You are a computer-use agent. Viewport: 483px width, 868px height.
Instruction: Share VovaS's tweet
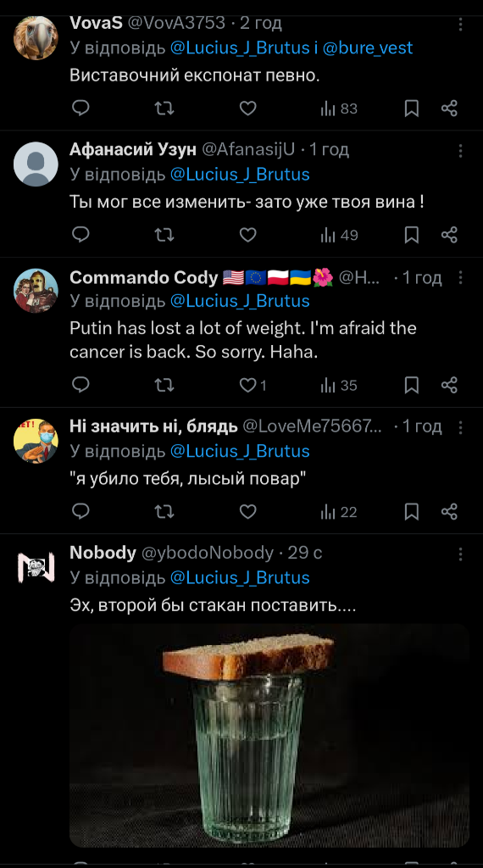coord(449,108)
